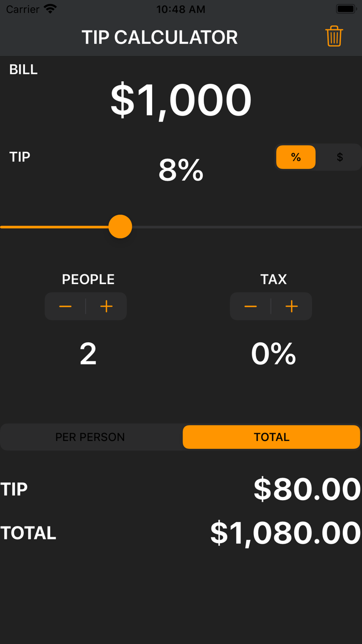Tap the minus stepper under PEOPLE
This screenshot has width=362, height=644.
[65, 306]
